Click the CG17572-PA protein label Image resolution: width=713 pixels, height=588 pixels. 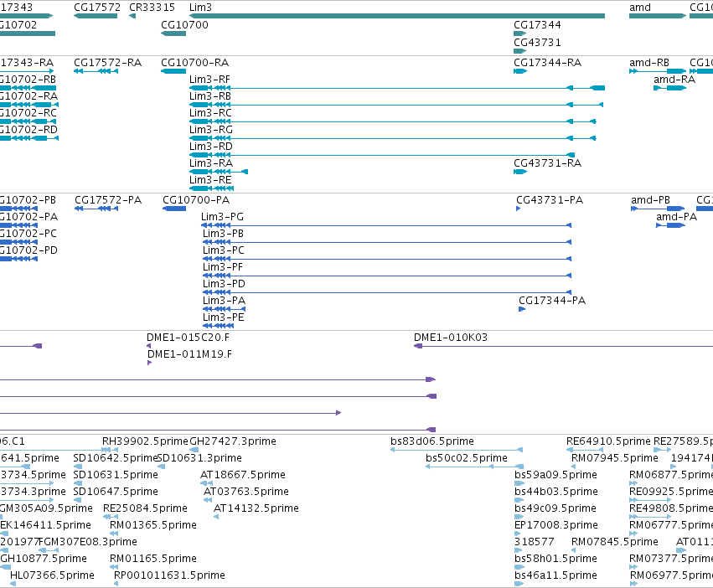pos(108,199)
